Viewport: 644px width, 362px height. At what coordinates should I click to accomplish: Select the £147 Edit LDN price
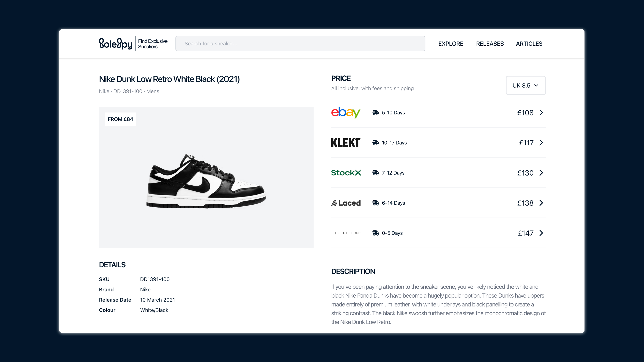click(525, 233)
